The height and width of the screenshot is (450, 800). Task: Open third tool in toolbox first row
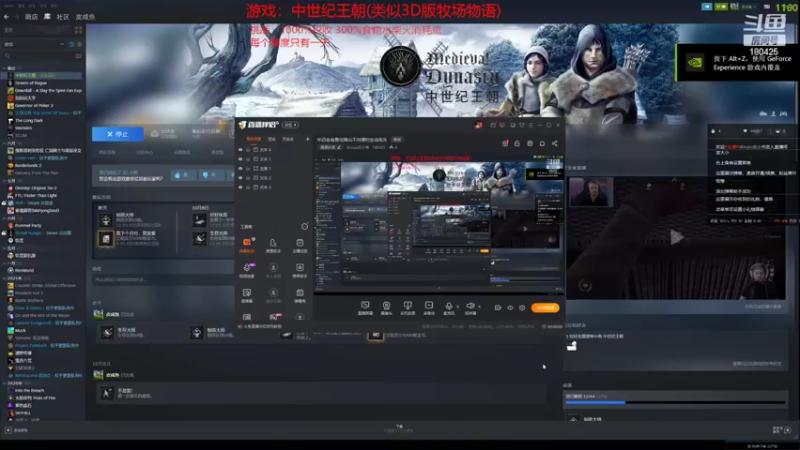tap(299, 244)
